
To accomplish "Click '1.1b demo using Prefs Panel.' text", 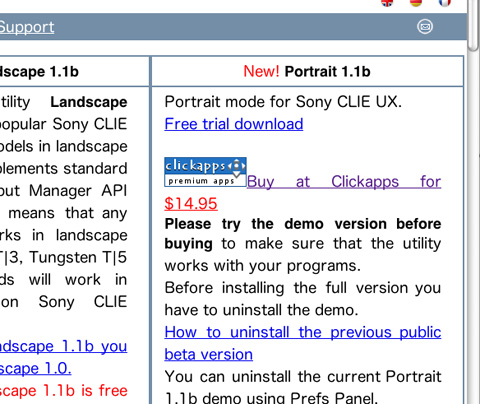I will click(272, 397).
